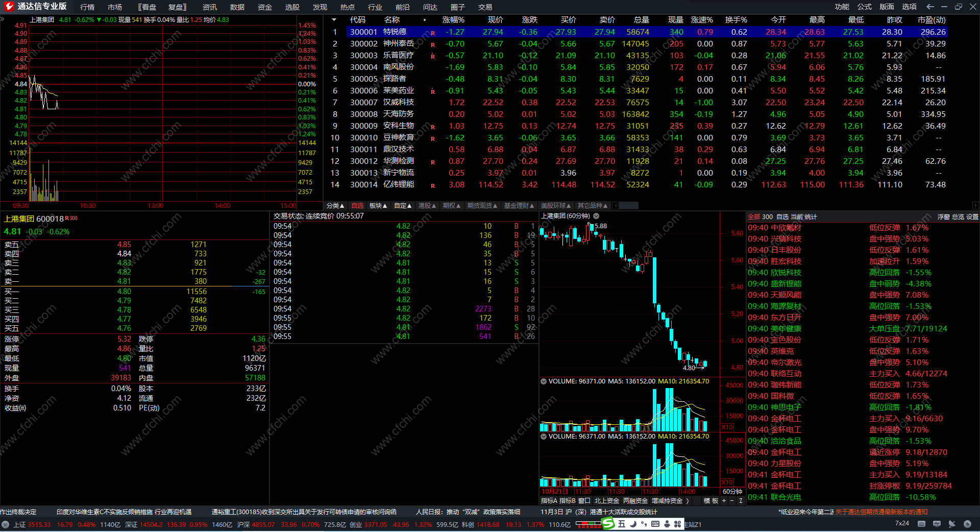Open the 选股 menu
980x532 pixels.
(x=292, y=7)
